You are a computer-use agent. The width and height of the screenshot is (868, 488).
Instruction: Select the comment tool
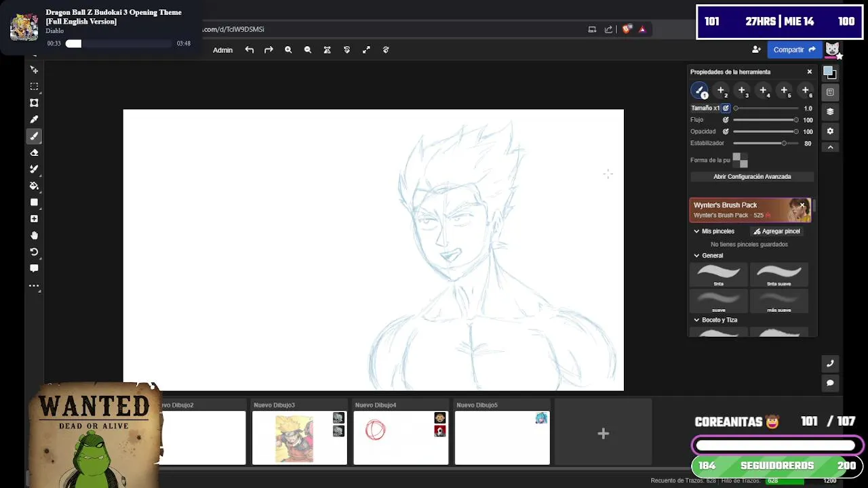pyautogui.click(x=34, y=268)
